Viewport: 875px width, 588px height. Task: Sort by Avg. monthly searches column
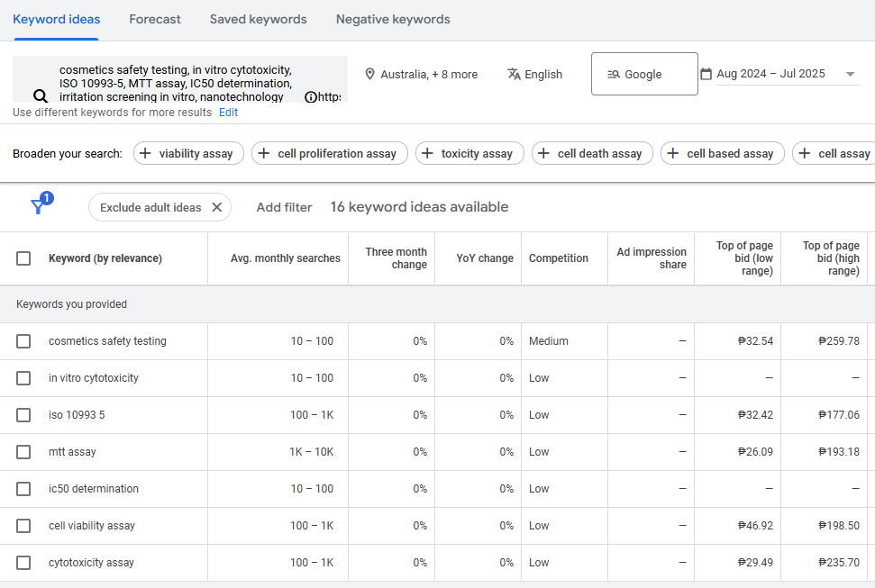tap(285, 258)
